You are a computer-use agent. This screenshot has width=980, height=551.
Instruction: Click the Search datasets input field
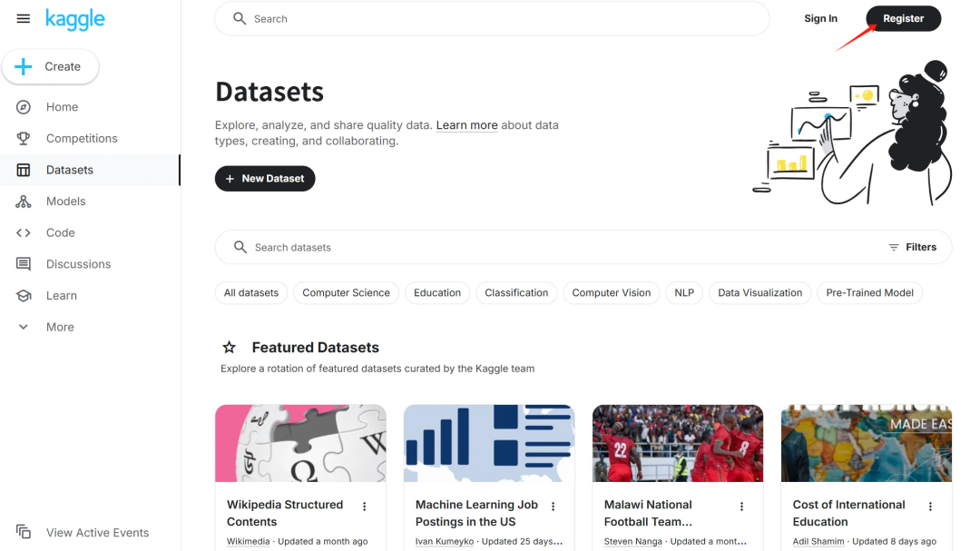454,247
